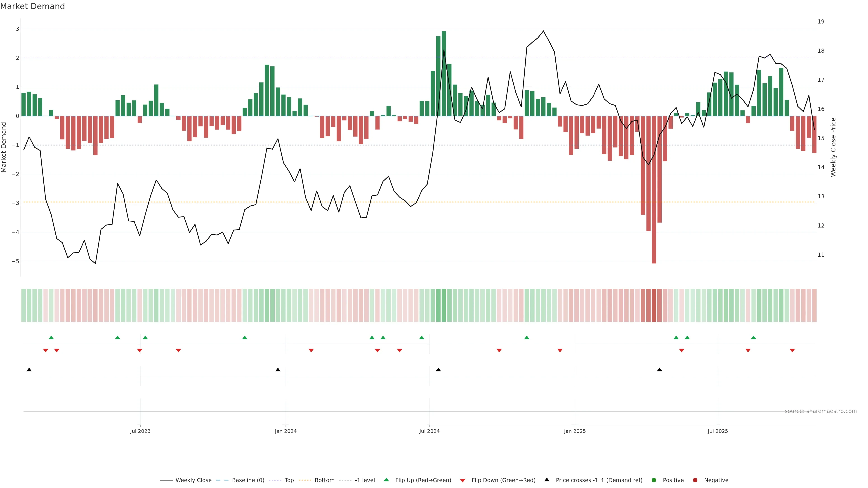Click the Market Demand chart title
This screenshot has width=868, height=488.
click(33, 6)
